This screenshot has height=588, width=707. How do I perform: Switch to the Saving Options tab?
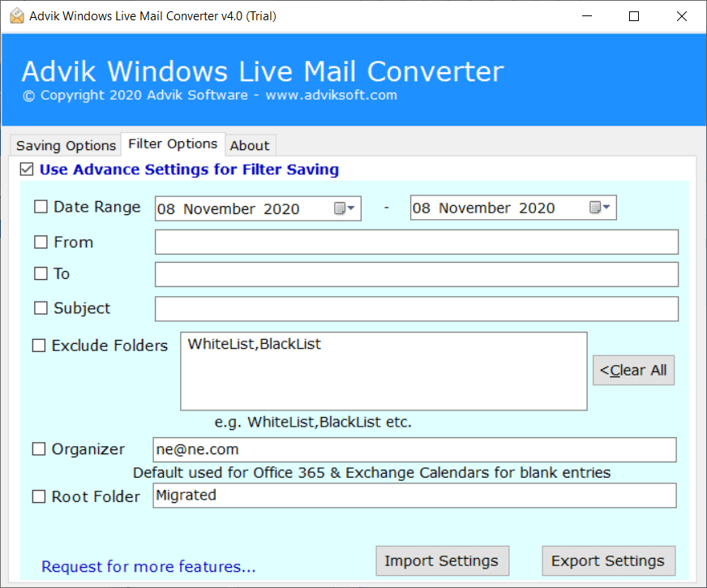[64, 145]
